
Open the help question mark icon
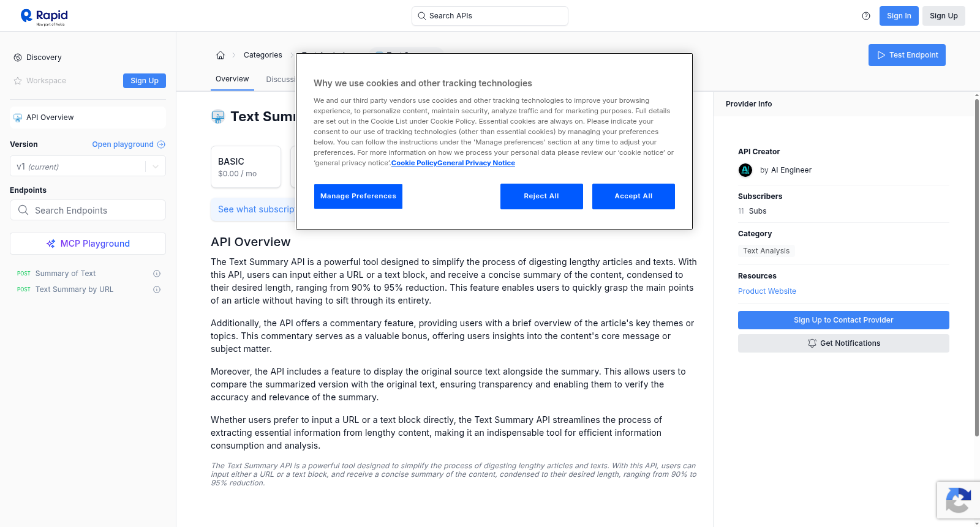coord(866,16)
